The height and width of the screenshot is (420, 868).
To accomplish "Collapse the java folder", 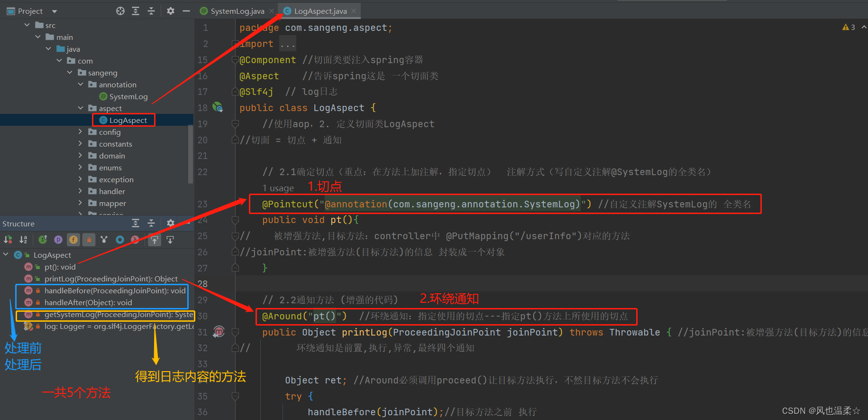I will coord(48,49).
